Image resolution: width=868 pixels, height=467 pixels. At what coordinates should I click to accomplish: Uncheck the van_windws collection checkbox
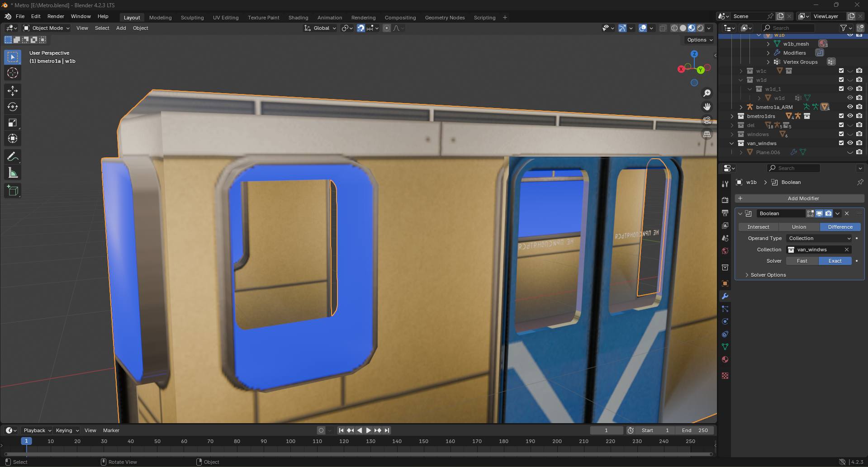(x=841, y=143)
